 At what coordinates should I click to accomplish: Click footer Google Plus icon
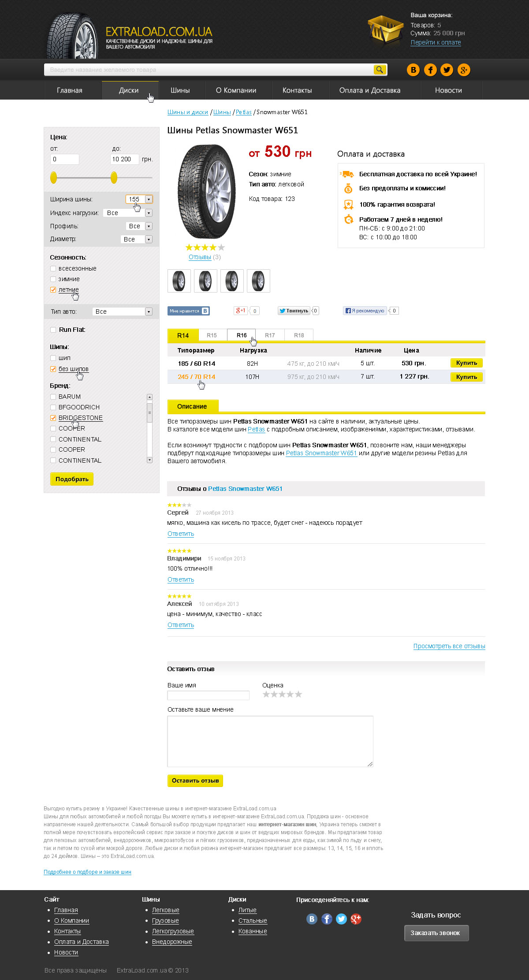pyautogui.click(x=356, y=919)
